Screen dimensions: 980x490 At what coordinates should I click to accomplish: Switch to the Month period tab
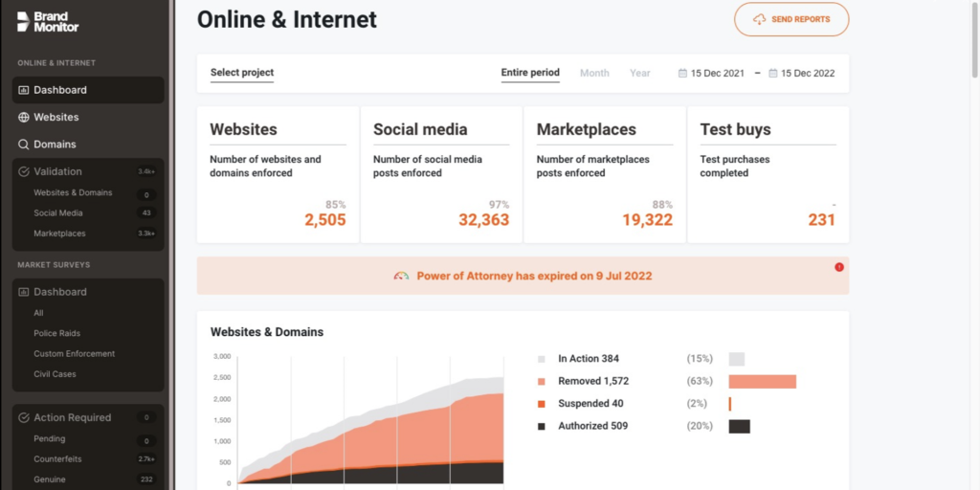[x=594, y=73]
